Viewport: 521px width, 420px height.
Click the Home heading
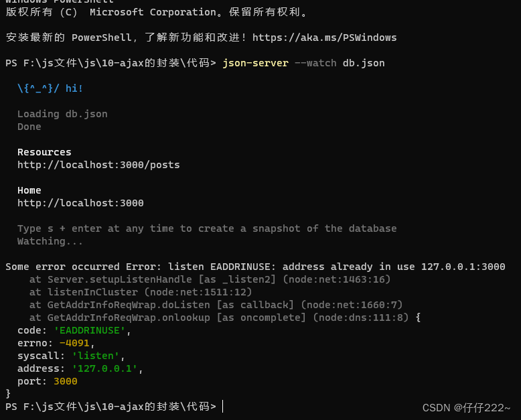[x=29, y=190]
